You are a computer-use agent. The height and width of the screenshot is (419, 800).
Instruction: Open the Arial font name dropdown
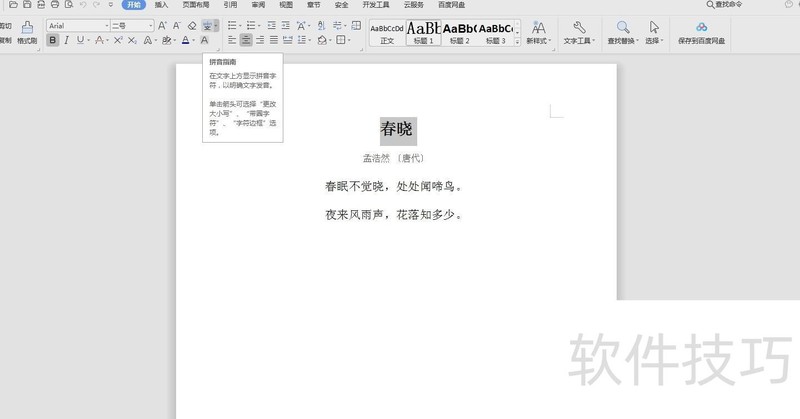[x=107, y=26]
